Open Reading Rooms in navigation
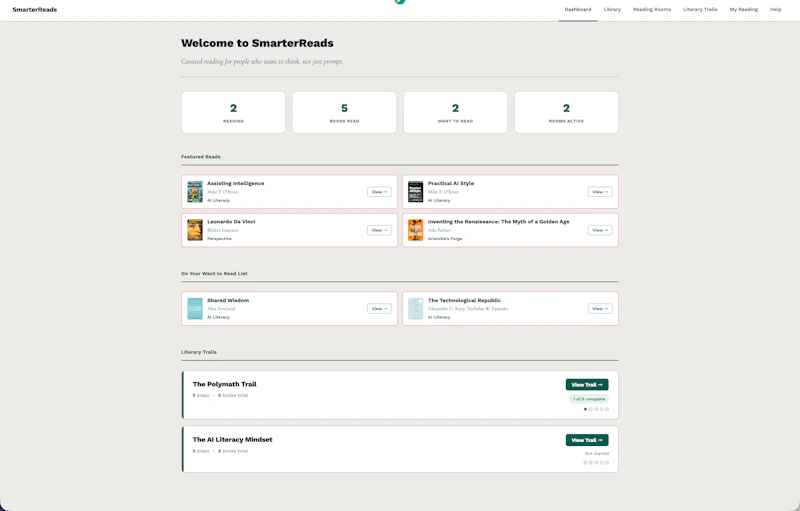This screenshot has width=800, height=511. (x=652, y=9)
